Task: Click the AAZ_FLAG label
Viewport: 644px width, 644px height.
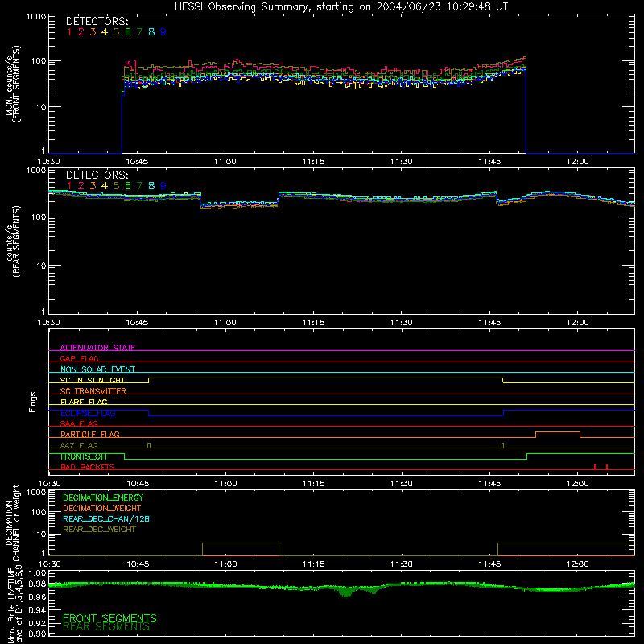Action: [79, 445]
